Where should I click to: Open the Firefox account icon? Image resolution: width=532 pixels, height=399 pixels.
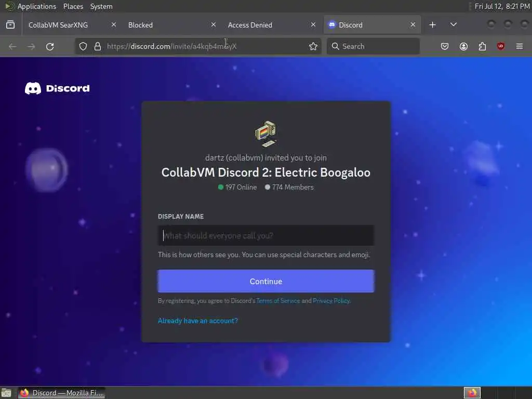coord(463,46)
